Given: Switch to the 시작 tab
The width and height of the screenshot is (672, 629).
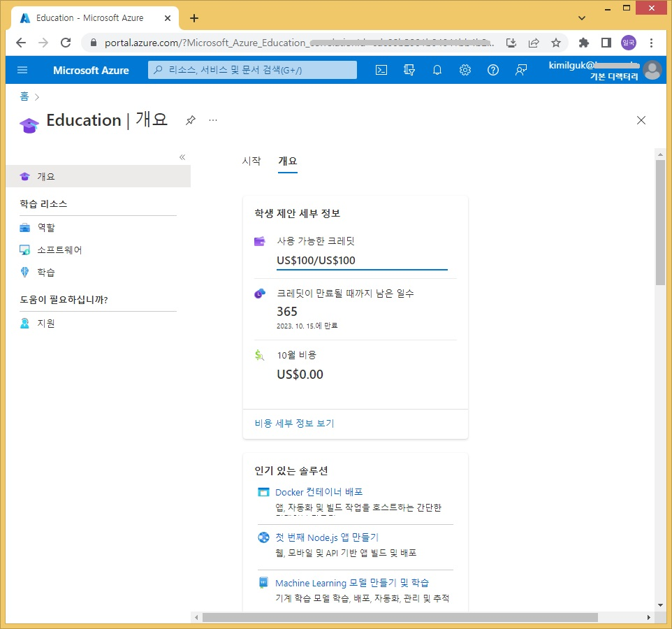Looking at the screenshot, I should tap(251, 161).
